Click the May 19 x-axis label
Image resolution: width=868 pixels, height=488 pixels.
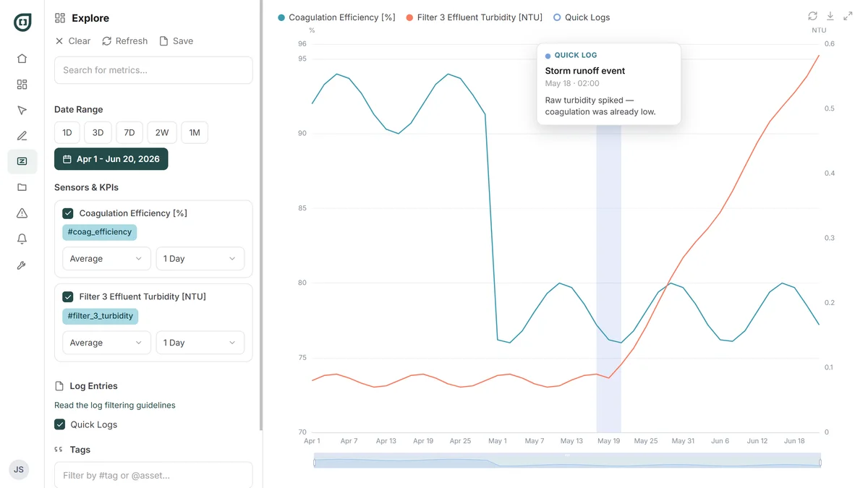tap(608, 441)
